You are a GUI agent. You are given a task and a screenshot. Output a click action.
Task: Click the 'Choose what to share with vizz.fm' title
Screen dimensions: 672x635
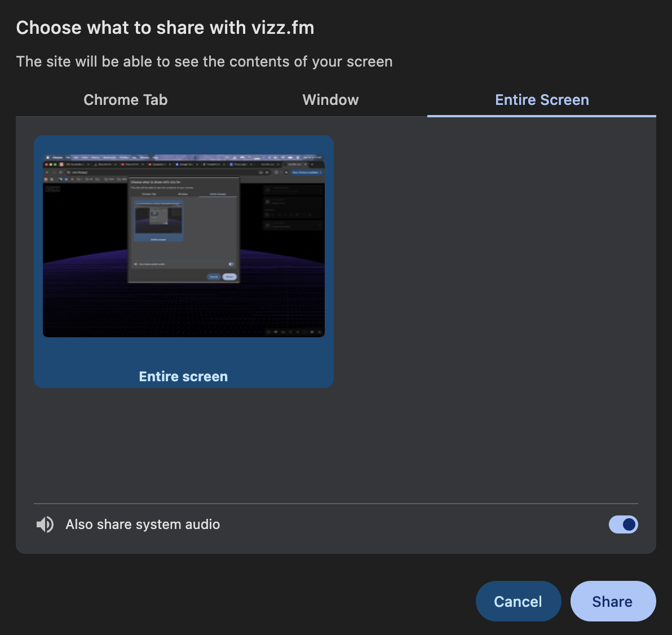coord(165,28)
